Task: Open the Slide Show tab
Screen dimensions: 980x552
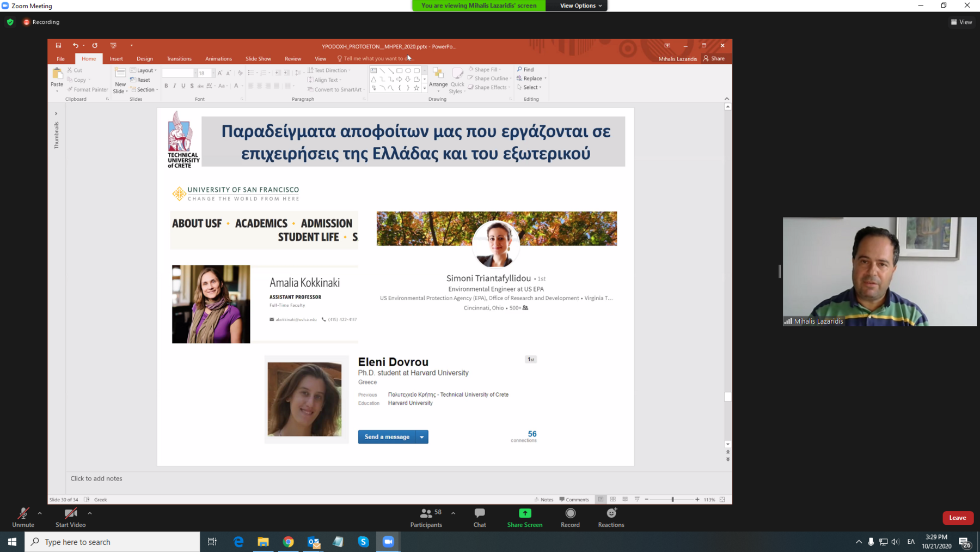Action: coord(258,59)
